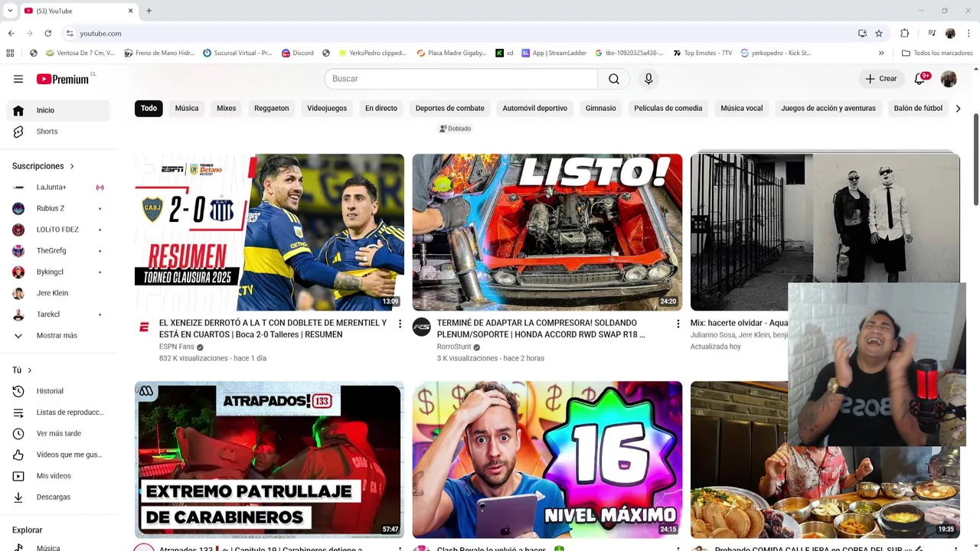980x551 pixels.
Task: Open options for Boca 2-0 Talleres video
Action: 400,324
